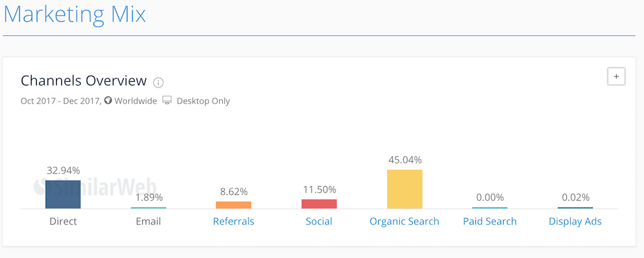Click the Worldwide globe icon

point(108,100)
